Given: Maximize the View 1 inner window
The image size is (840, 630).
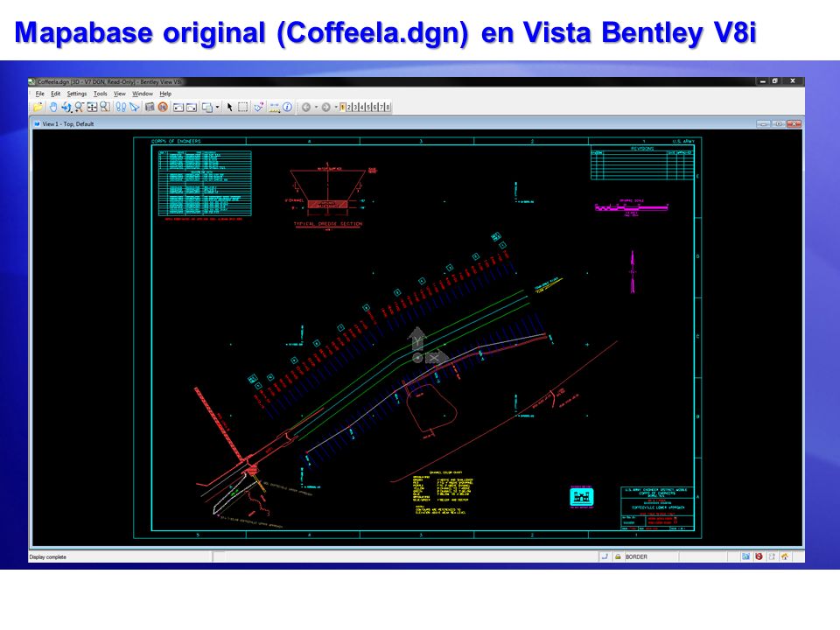Looking at the screenshot, I should pyautogui.click(x=778, y=123).
